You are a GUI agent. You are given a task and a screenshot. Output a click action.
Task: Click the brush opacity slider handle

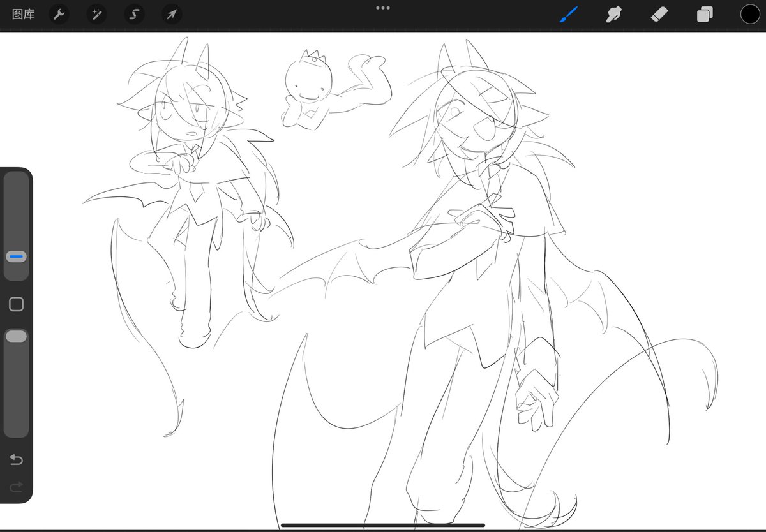17,336
